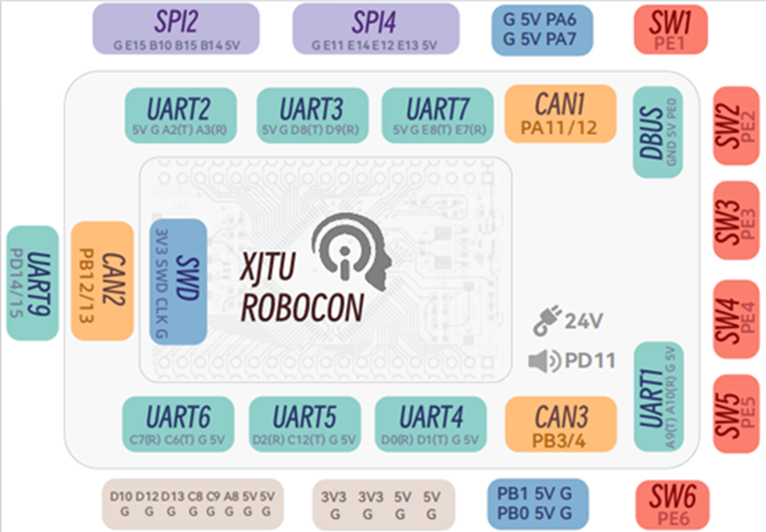This screenshot has height=532, width=766.
Task: Click the DBUS connector block
Action: (658, 132)
